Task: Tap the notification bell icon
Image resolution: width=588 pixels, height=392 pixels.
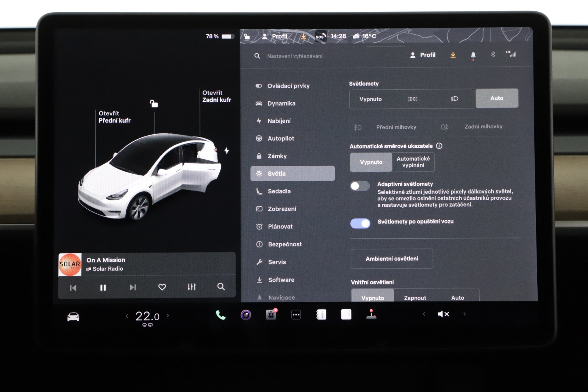Action: [x=473, y=55]
